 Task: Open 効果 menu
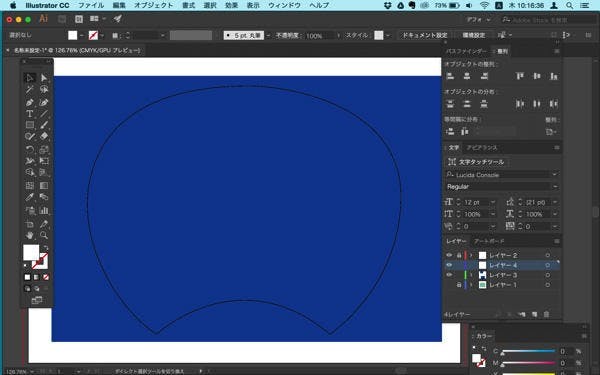point(231,5)
